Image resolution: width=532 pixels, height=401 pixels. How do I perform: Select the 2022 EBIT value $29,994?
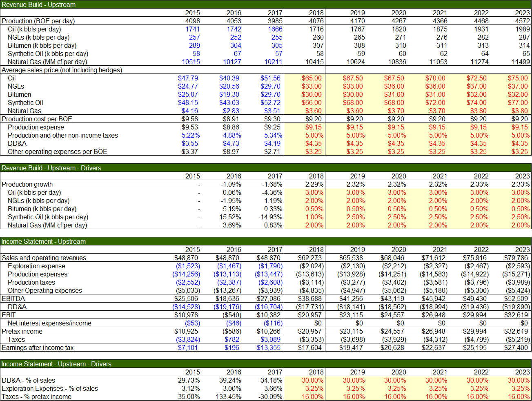(x=475, y=315)
